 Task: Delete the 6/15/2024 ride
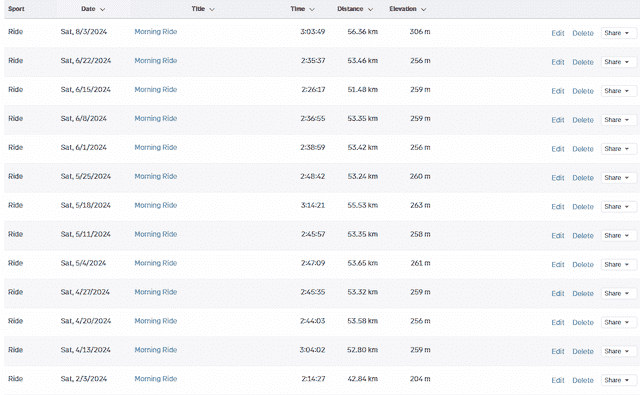(583, 91)
